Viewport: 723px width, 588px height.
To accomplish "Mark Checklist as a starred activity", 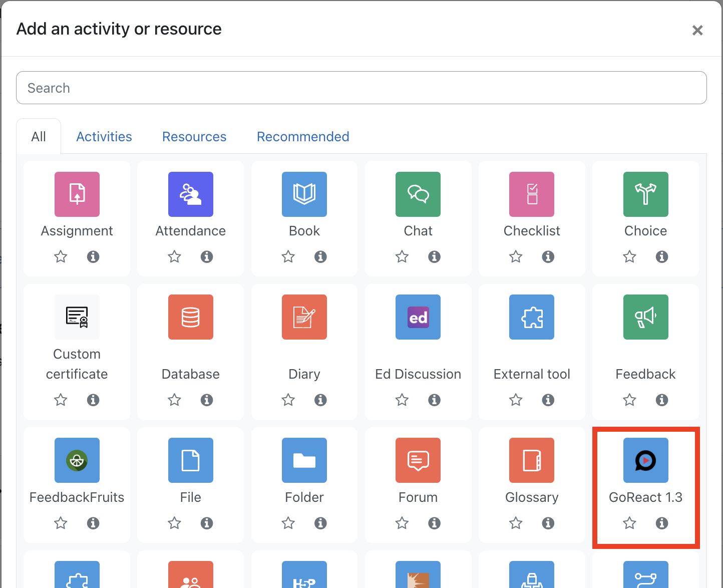I will 516,257.
